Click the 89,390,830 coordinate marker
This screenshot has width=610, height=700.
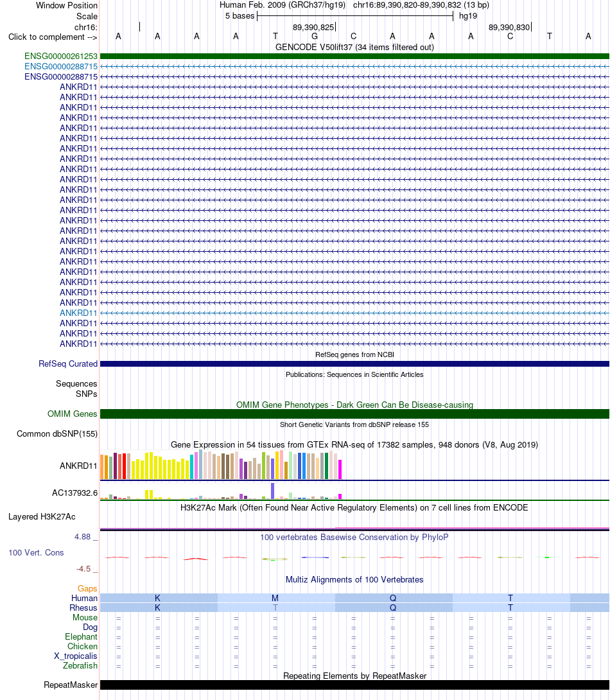point(509,27)
